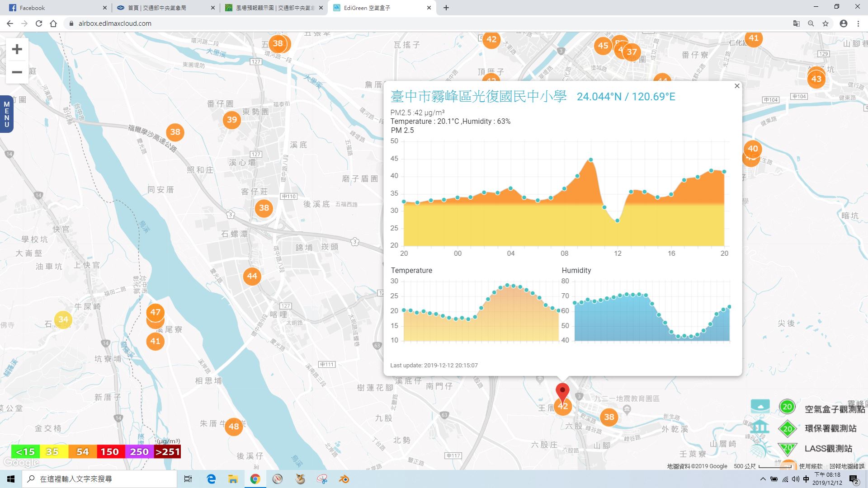Open a new browser tab
Viewport: 868px width, 488px height.
click(446, 8)
